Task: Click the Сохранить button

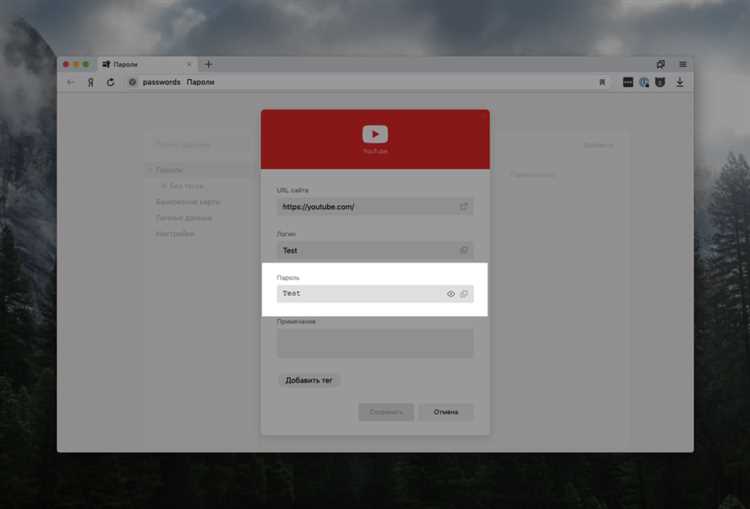Action: [x=386, y=412]
